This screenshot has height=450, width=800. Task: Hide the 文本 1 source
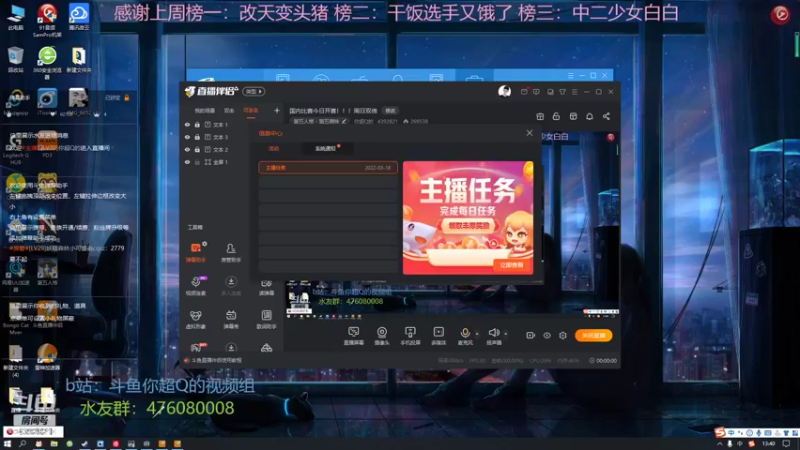tap(187, 124)
